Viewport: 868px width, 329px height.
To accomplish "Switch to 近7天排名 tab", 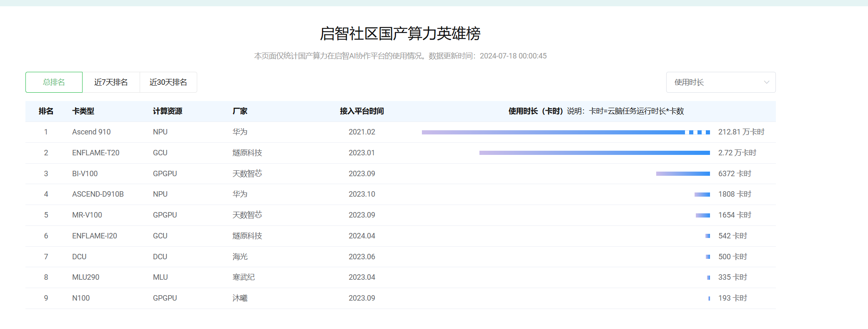I will tap(111, 82).
